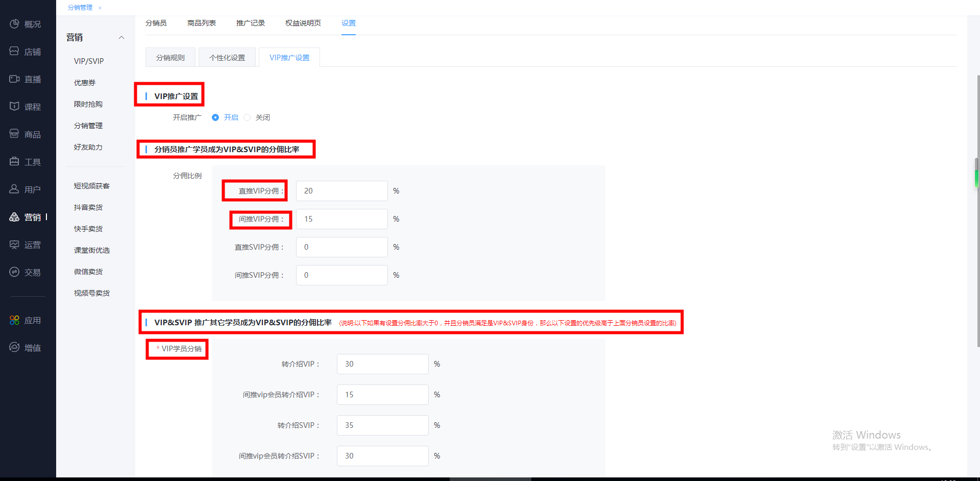
Task: Close the 分销管理 tab with x icon
Action: tap(100, 8)
